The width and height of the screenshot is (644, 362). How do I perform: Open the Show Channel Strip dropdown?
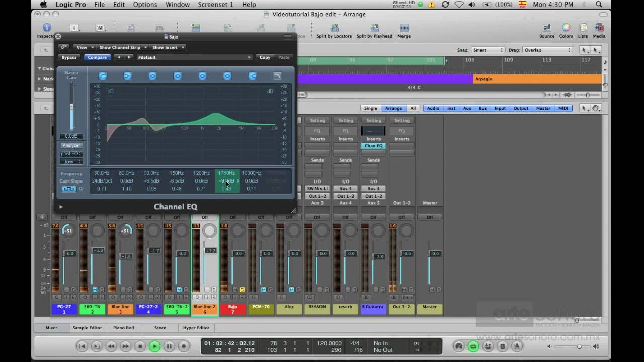122,47
